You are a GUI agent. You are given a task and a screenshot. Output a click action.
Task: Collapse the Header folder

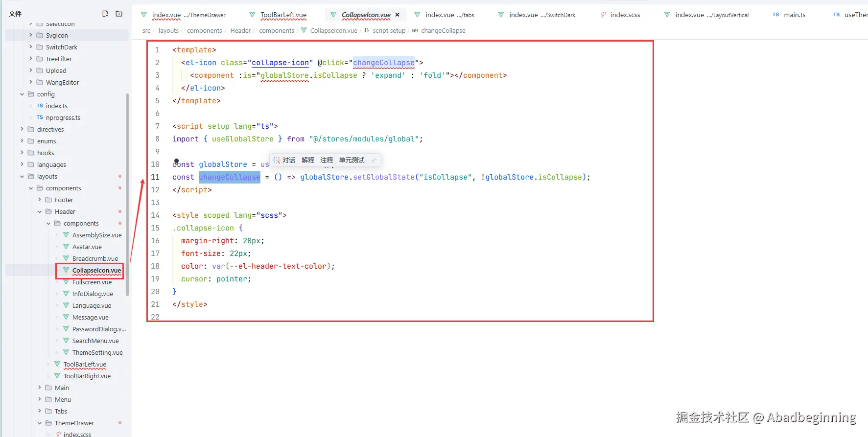(x=40, y=211)
